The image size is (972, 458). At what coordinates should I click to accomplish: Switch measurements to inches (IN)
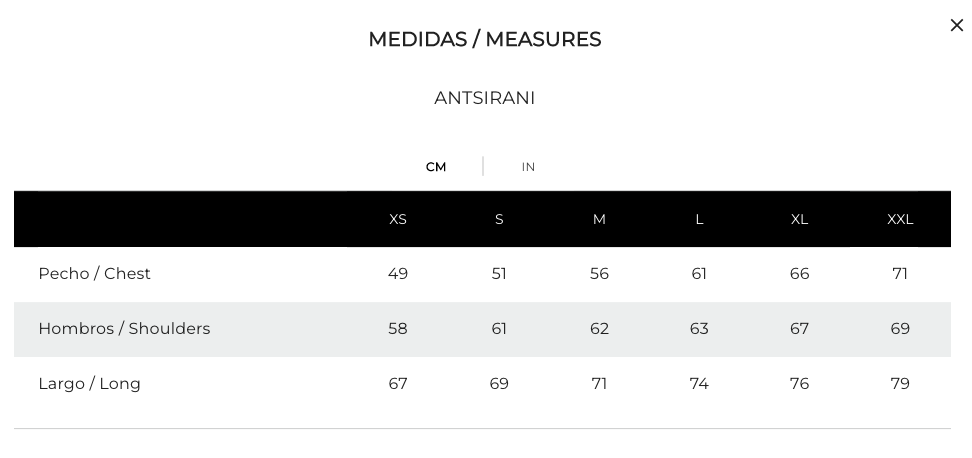pyautogui.click(x=528, y=167)
